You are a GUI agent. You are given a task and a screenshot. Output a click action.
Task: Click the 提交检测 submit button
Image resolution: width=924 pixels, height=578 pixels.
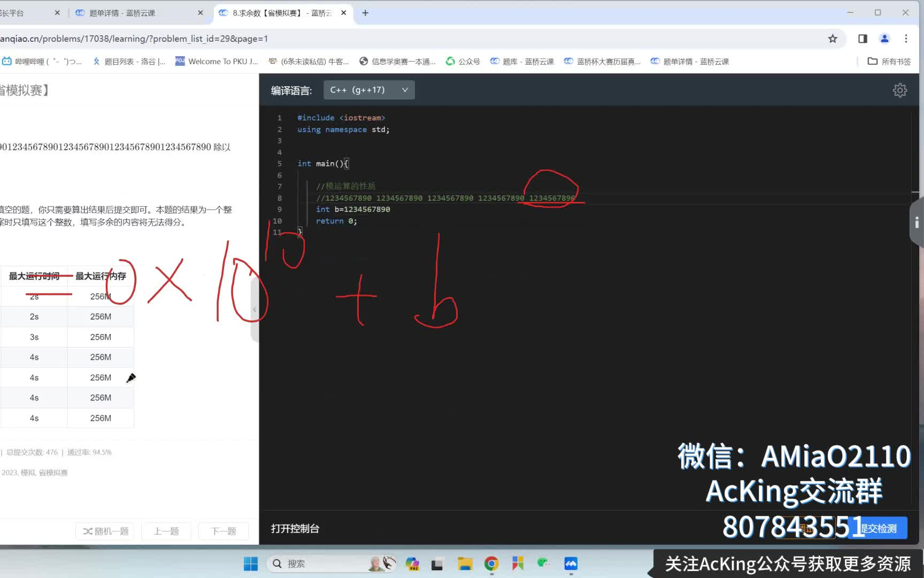click(x=877, y=528)
